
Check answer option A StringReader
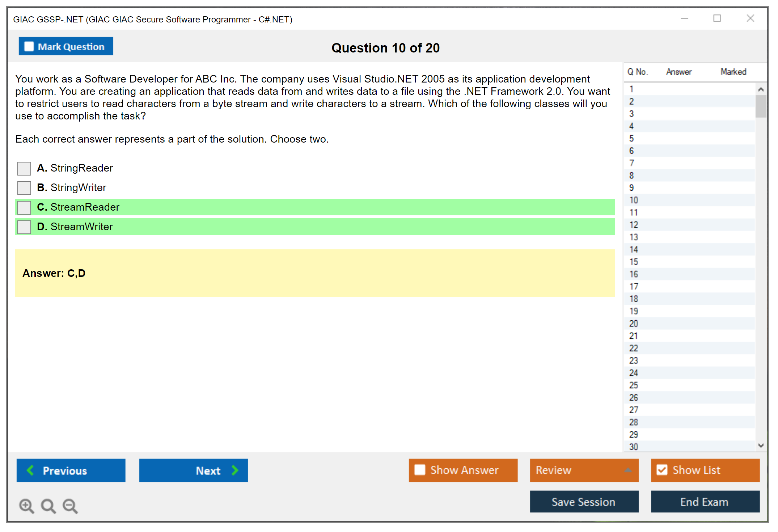pos(24,168)
